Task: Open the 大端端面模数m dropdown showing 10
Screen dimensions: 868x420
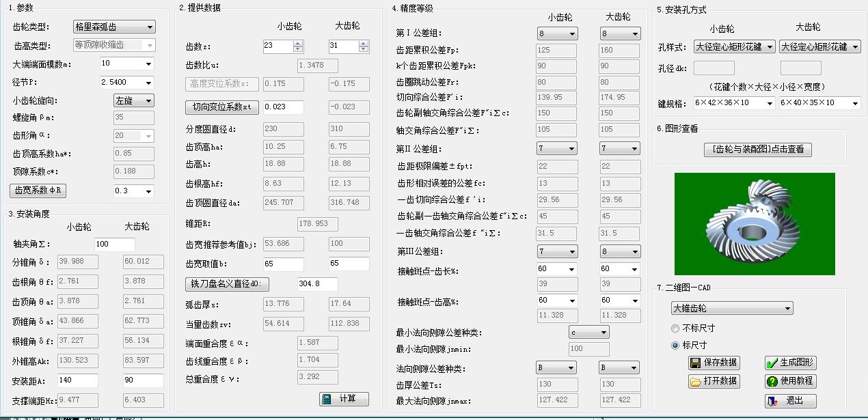Action: 127,64
